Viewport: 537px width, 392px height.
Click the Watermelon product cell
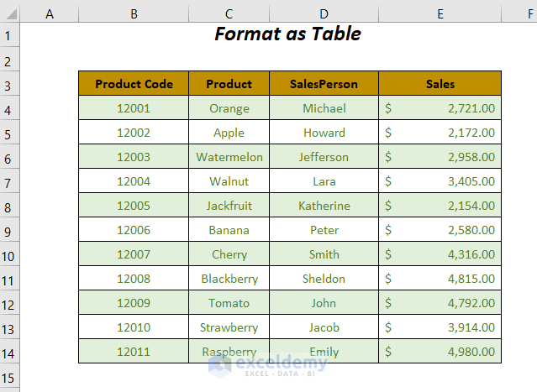[x=229, y=157]
